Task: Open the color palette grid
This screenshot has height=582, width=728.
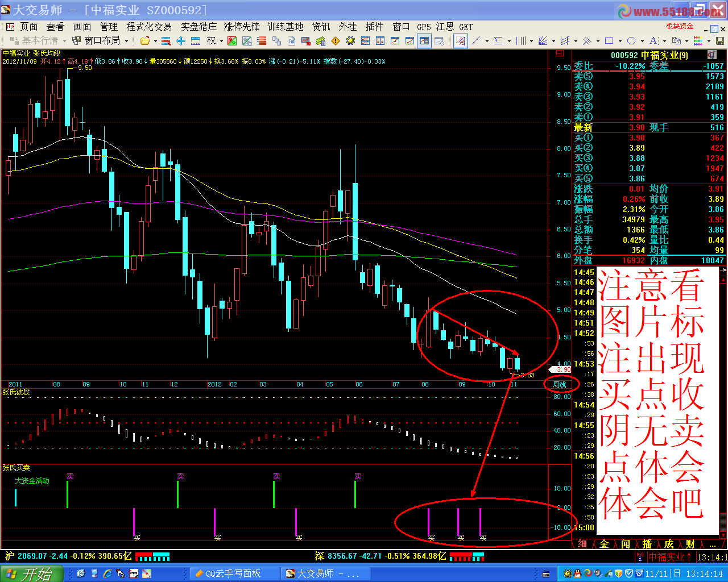Action: point(698,41)
